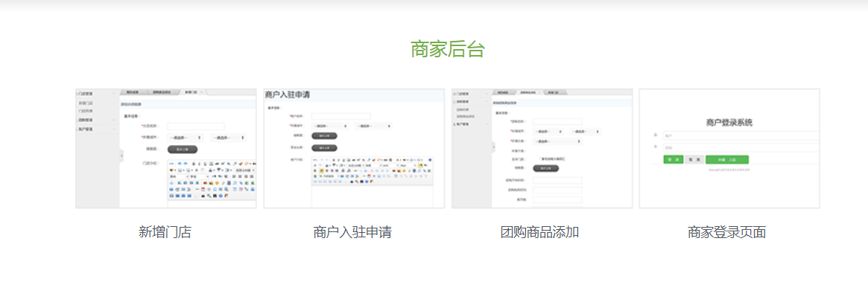The width and height of the screenshot is (868, 308).
Task: Click the 团购商品添加 caption
Action: (x=539, y=232)
